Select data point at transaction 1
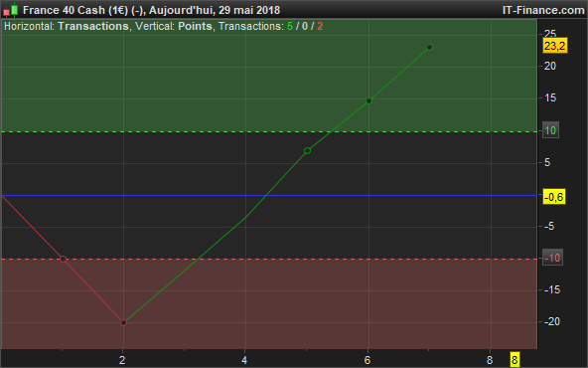The height and width of the screenshot is (368, 588). (x=63, y=259)
